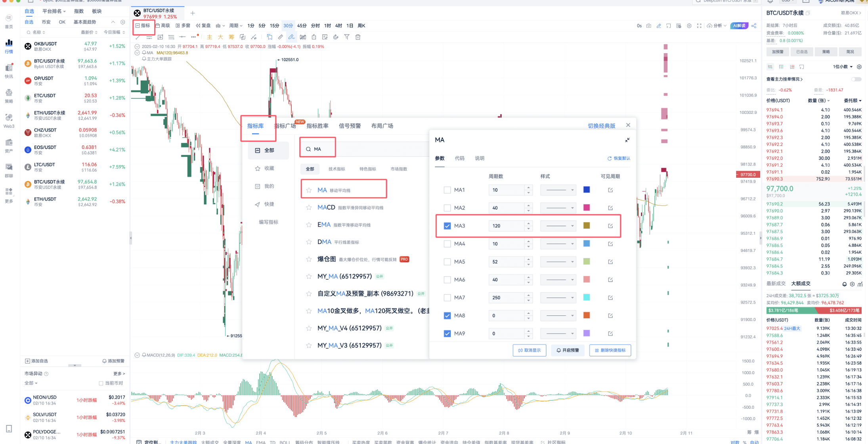Expand the 1位小数 decimal dropdown
Screen dimensions: 868x444
[843, 67]
